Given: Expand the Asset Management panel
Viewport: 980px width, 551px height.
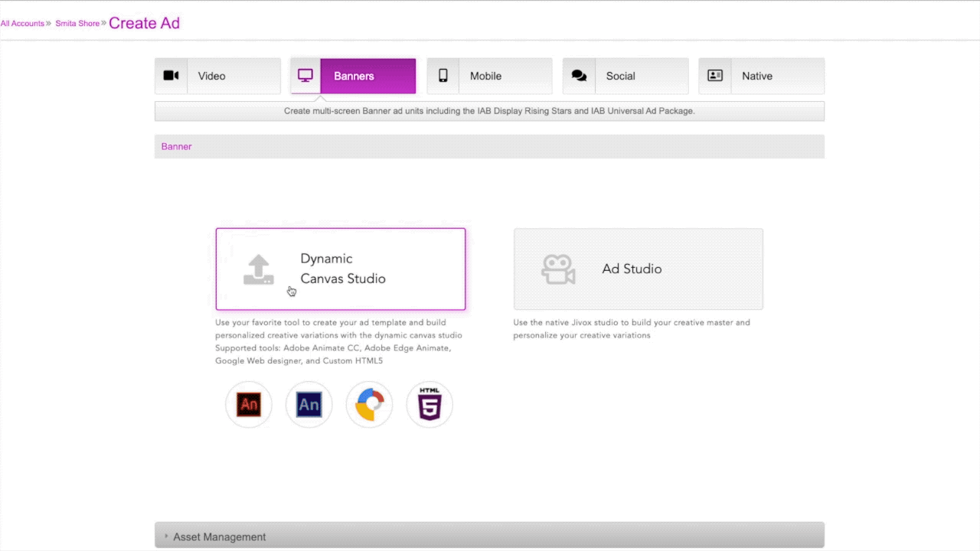Looking at the screenshot, I should click(219, 536).
